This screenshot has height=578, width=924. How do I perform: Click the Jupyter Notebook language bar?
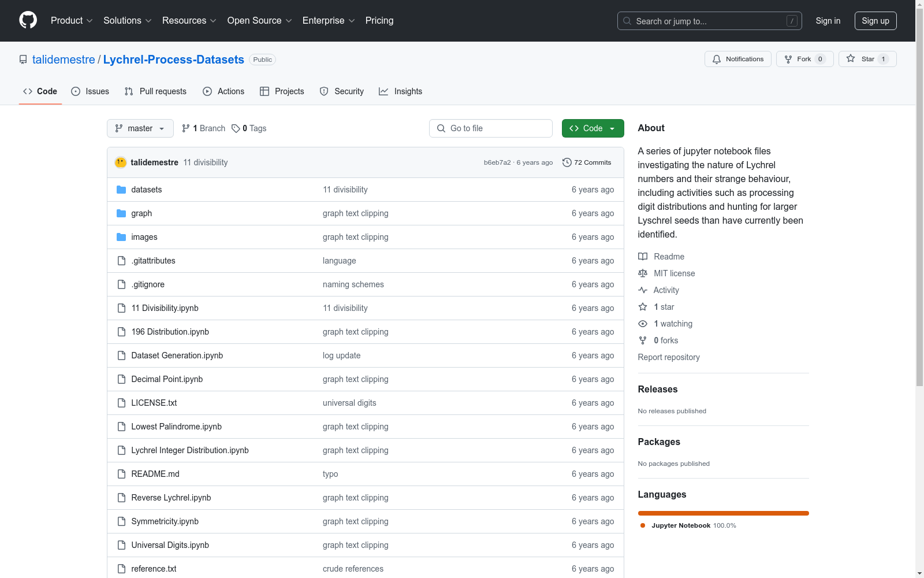click(x=724, y=513)
